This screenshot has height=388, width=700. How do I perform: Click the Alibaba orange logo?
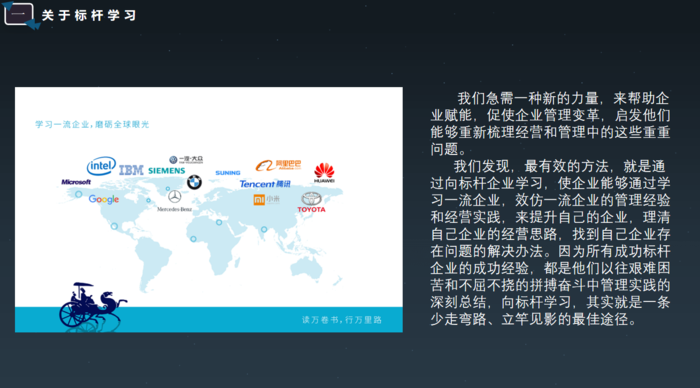(278, 165)
